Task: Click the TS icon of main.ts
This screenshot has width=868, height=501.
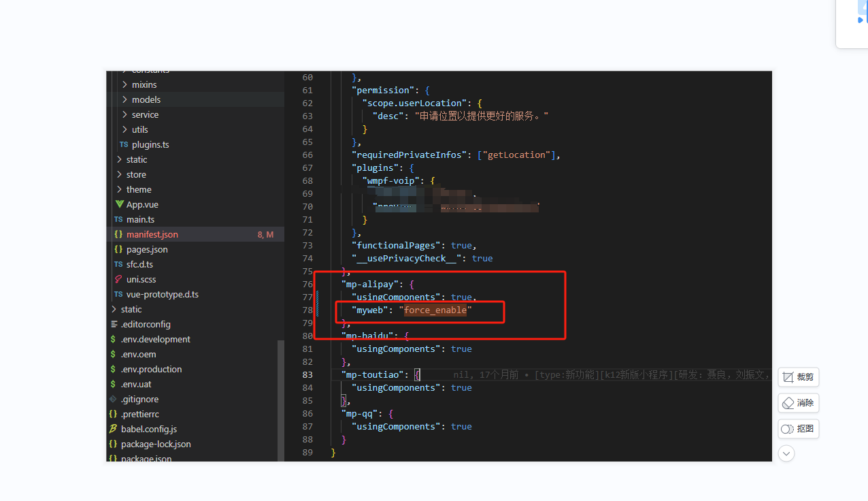Action: (x=118, y=219)
